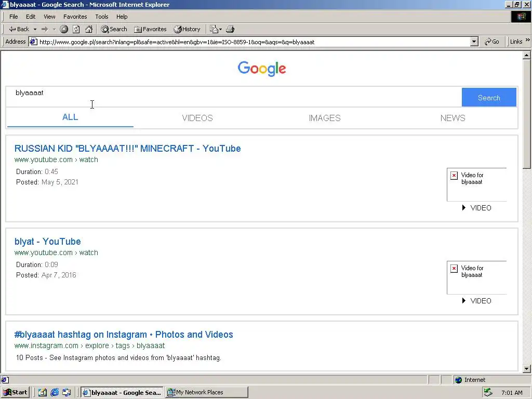Image resolution: width=532 pixels, height=399 pixels.
Task: Open the Favorites menu in menu bar
Action: [x=75, y=17]
